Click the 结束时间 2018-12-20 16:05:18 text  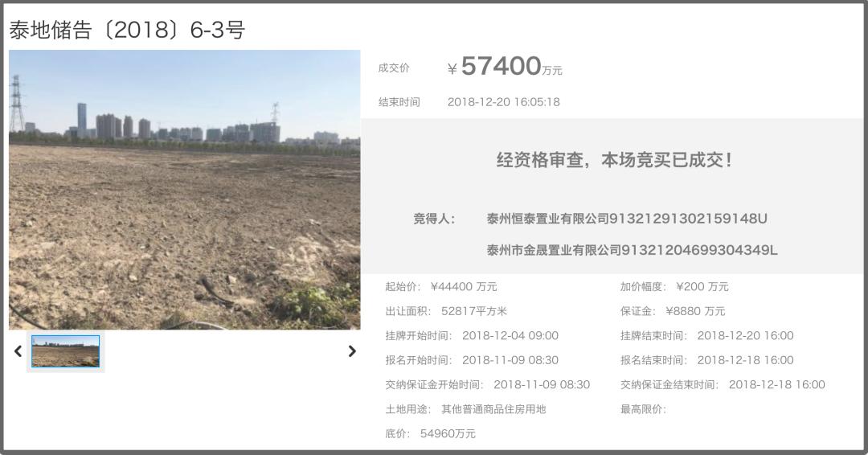[x=504, y=102]
